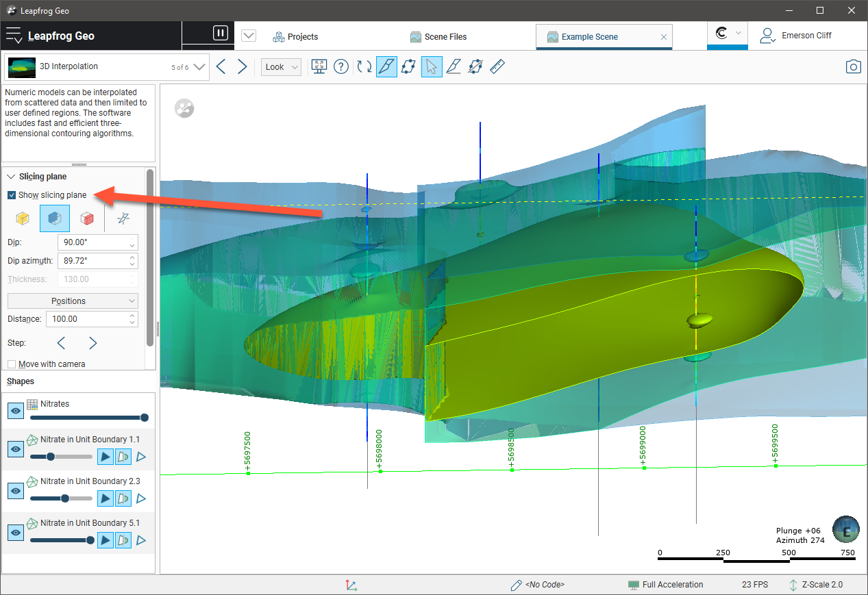868x595 pixels.
Task: Enable Move with camera checkbox
Action: tap(12, 364)
